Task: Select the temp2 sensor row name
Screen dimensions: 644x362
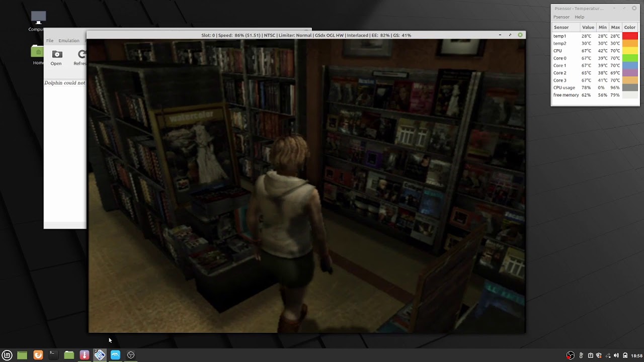Action: (x=559, y=43)
